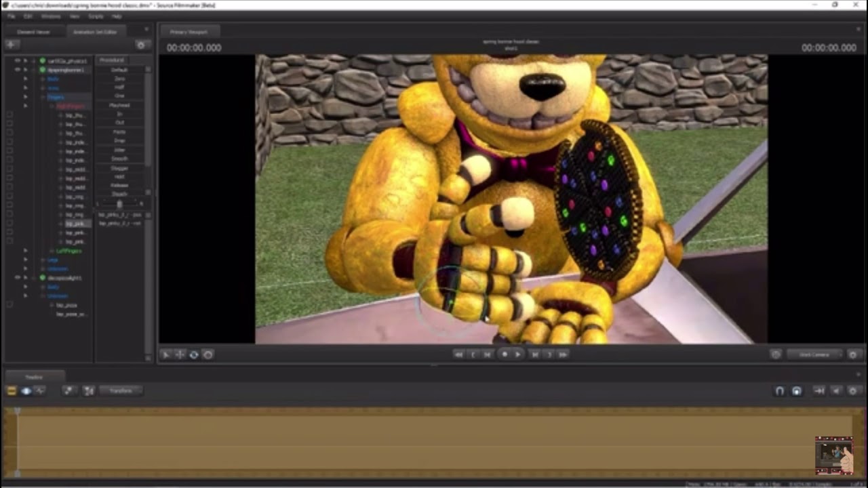Add a new animation set with plus button
This screenshot has width=868, height=488.
[x=11, y=45]
